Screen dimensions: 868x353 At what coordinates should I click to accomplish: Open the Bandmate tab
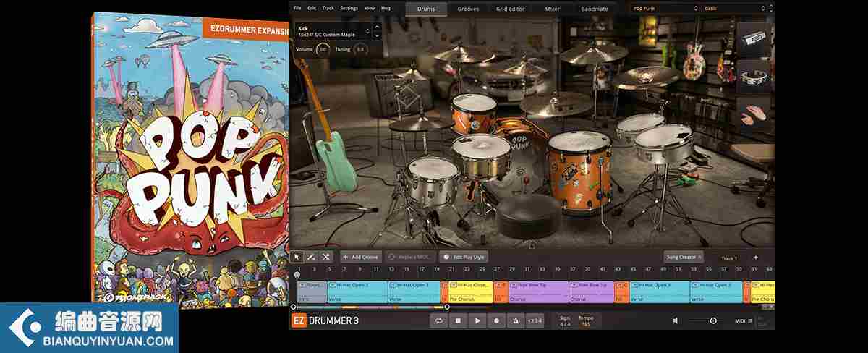595,9
